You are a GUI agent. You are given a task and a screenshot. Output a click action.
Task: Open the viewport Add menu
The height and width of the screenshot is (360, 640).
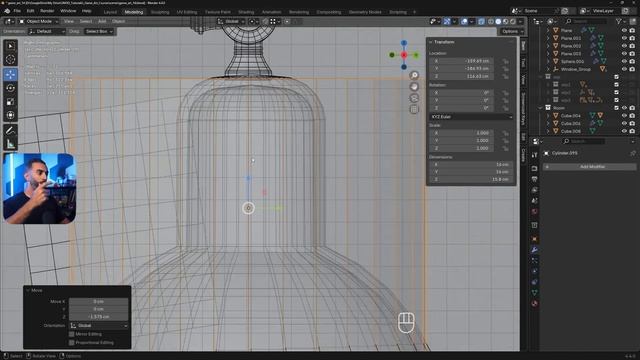102,21
